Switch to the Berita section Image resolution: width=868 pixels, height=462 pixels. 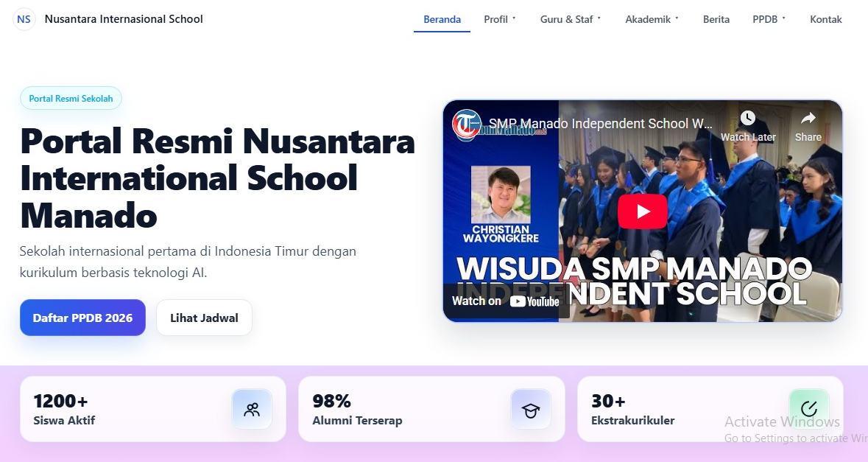pyautogui.click(x=716, y=19)
